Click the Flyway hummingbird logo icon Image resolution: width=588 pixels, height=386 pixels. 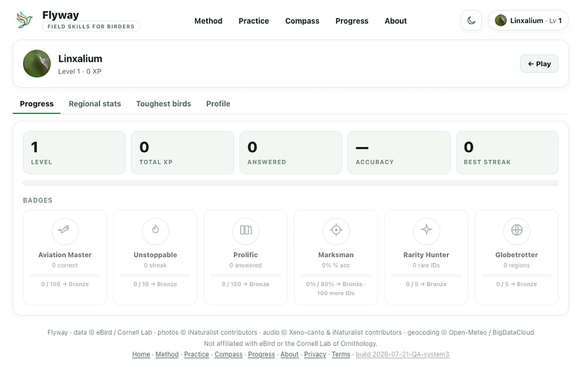(x=24, y=20)
